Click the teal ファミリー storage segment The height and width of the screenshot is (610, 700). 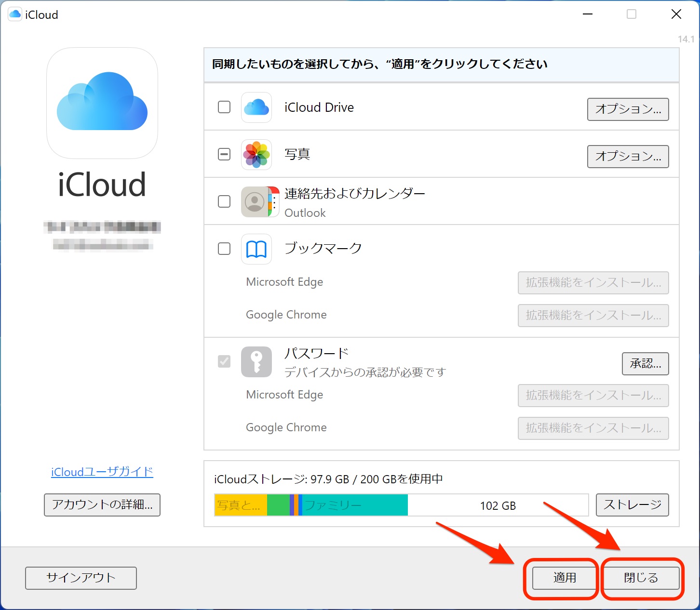(x=355, y=505)
